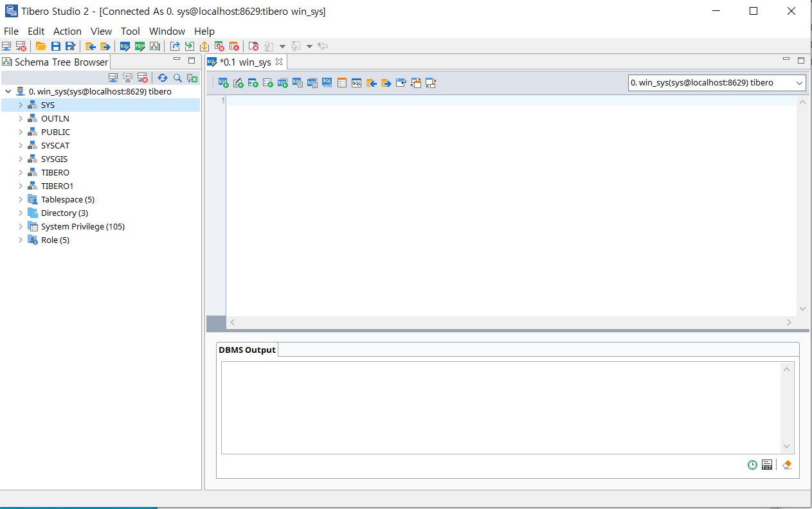Open the Window menu
This screenshot has height=509, width=812.
coord(167,31)
